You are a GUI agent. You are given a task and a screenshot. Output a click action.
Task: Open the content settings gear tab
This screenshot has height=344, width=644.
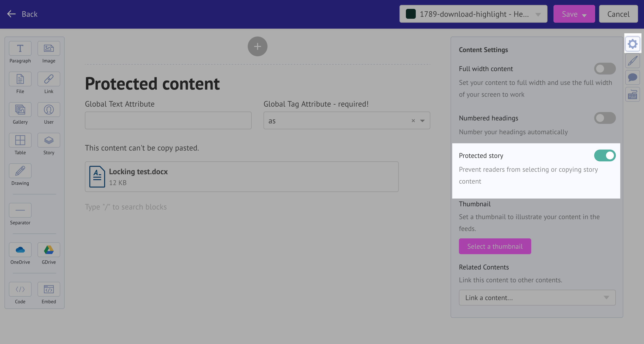click(632, 44)
